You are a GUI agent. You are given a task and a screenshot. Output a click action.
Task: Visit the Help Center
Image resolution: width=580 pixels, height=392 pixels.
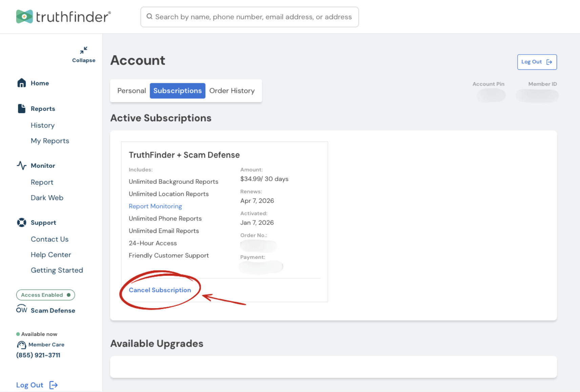[51, 255]
